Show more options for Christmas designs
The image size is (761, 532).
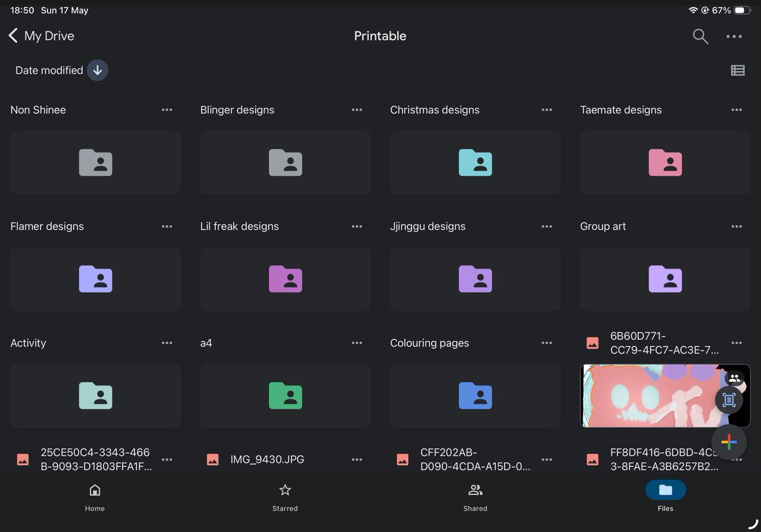546,110
